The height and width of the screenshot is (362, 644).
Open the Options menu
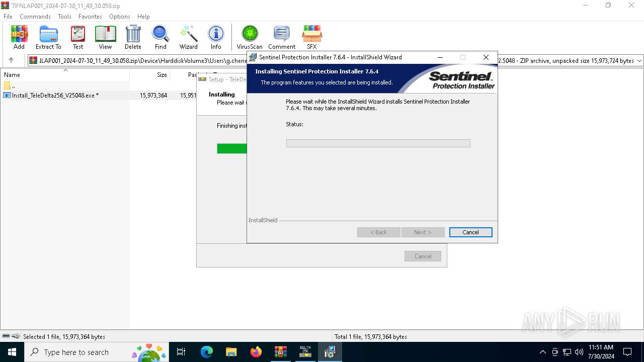click(120, 17)
